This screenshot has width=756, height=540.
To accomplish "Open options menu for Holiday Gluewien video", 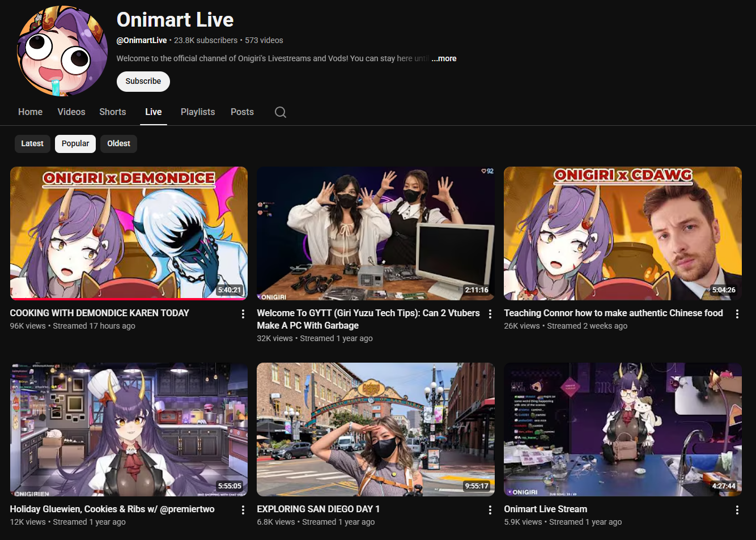I will click(243, 510).
